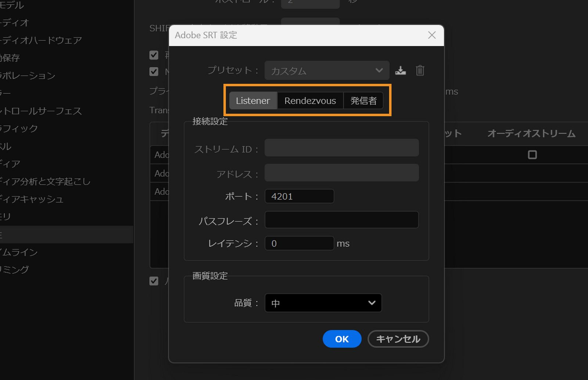Switch to the Rendezvous tab

click(310, 100)
